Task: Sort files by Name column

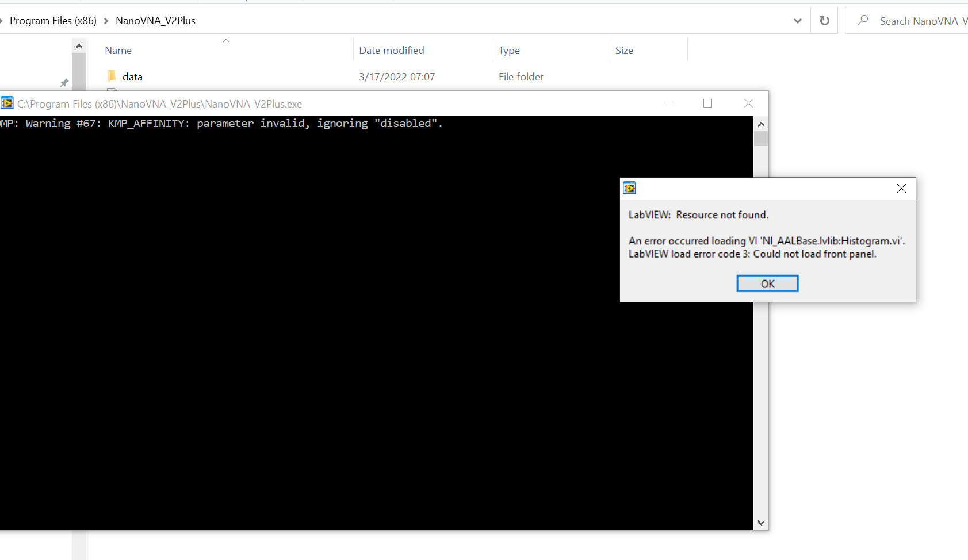Action: 118,51
